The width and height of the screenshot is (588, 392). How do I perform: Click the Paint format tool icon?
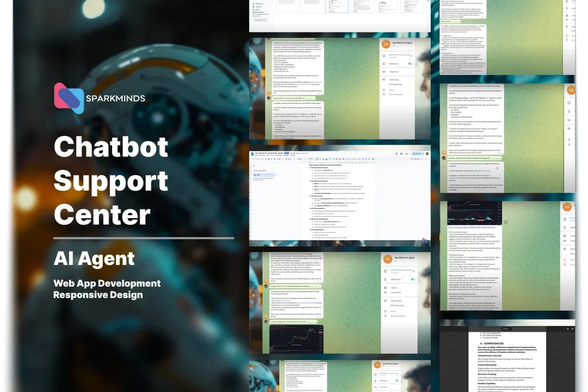275,159
